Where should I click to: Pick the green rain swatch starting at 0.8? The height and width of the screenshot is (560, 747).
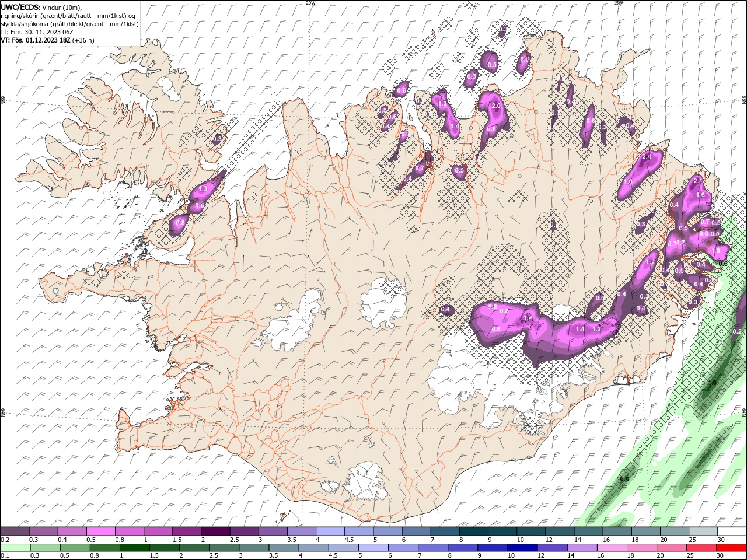pyautogui.click(x=105, y=547)
